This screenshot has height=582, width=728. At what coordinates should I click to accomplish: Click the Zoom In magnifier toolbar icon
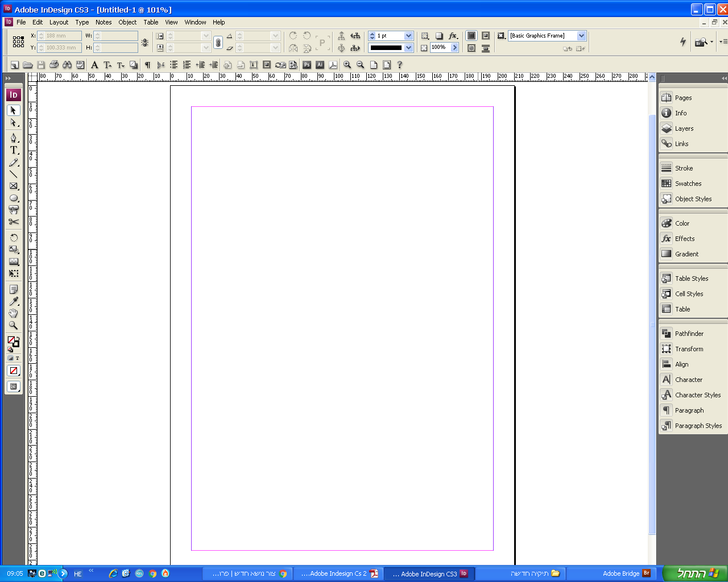[347, 65]
